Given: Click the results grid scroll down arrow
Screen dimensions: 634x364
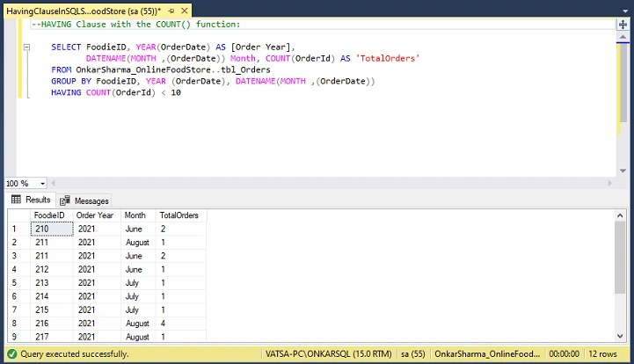Looking at the screenshot, I should tap(620, 336).
